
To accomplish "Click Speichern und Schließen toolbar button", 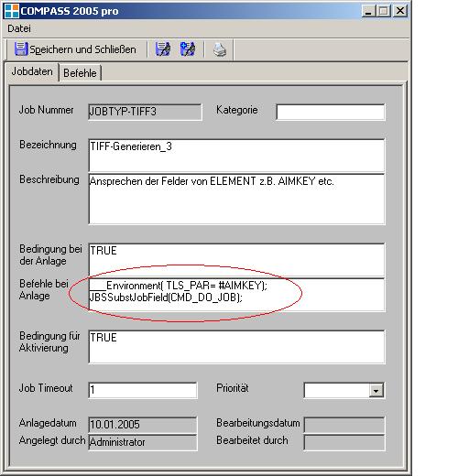I will pos(75,49).
